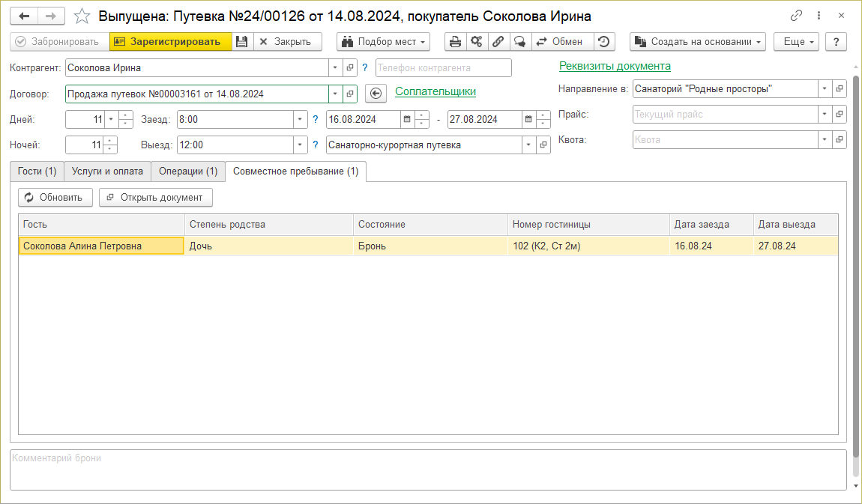The image size is (862, 504).
Task: Open Создать на основании menu
Action: tap(698, 42)
